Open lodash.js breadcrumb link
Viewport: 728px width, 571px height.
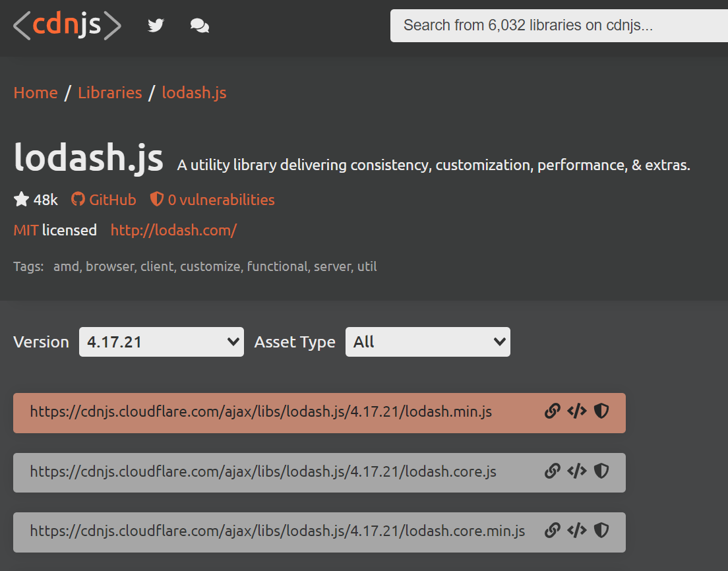[x=194, y=93]
